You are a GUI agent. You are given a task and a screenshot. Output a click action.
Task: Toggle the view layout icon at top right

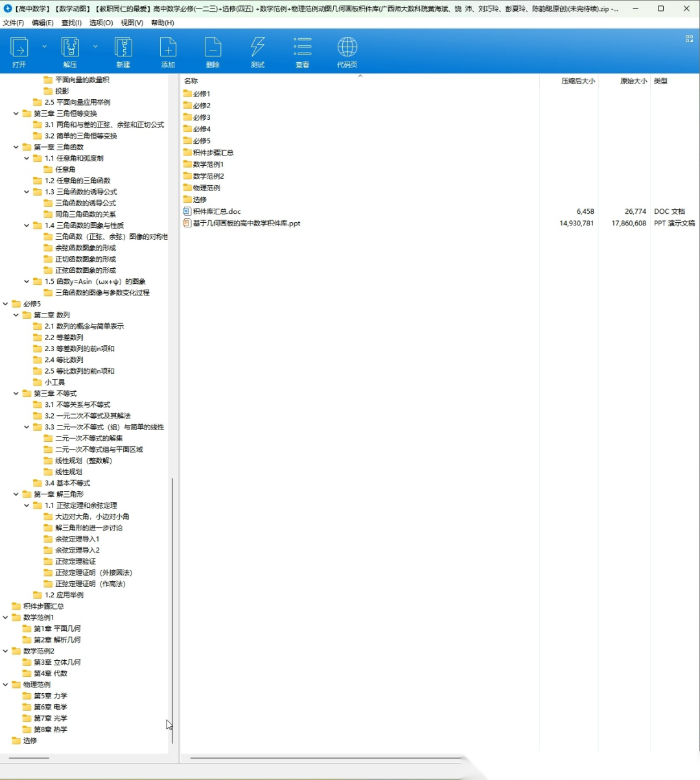689,39
